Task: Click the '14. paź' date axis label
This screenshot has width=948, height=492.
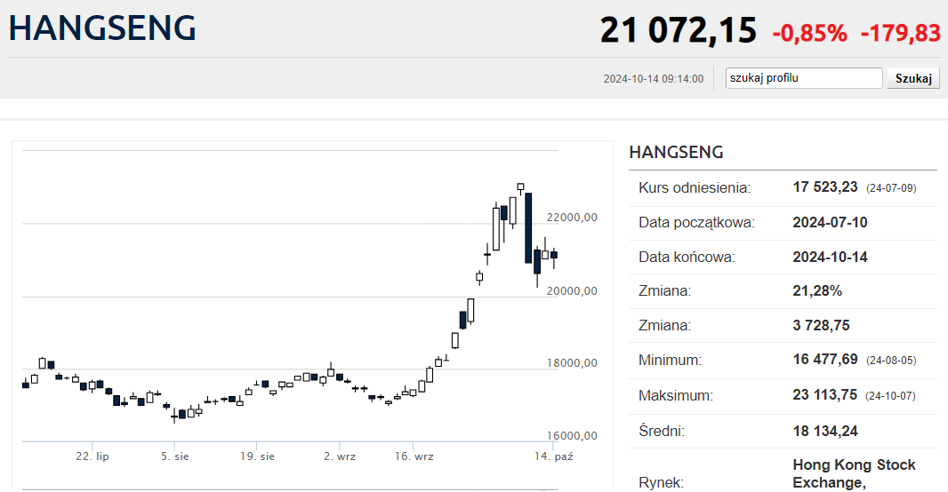Action: (x=554, y=456)
